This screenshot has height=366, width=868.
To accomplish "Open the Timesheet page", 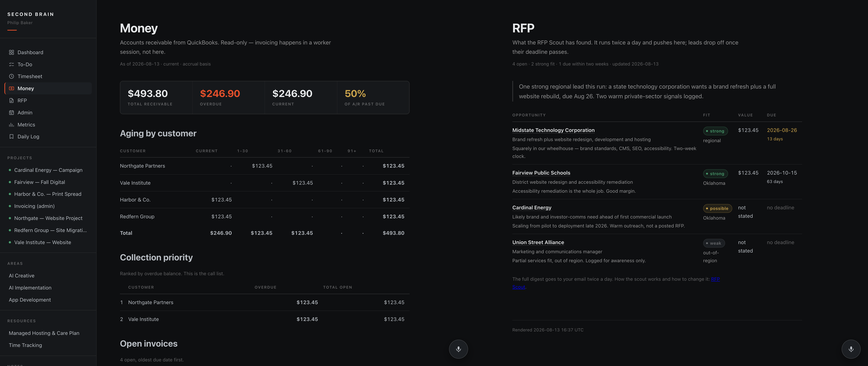I will pyautogui.click(x=48, y=76).
